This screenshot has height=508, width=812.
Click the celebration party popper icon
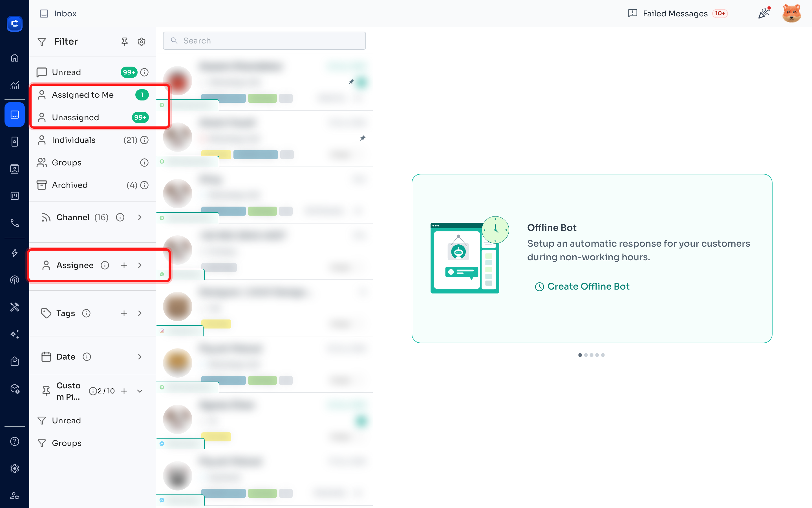[764, 13]
